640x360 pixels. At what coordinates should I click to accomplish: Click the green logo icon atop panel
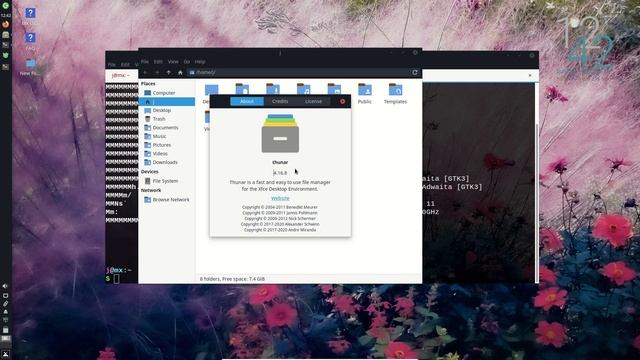pyautogui.click(x=5, y=5)
